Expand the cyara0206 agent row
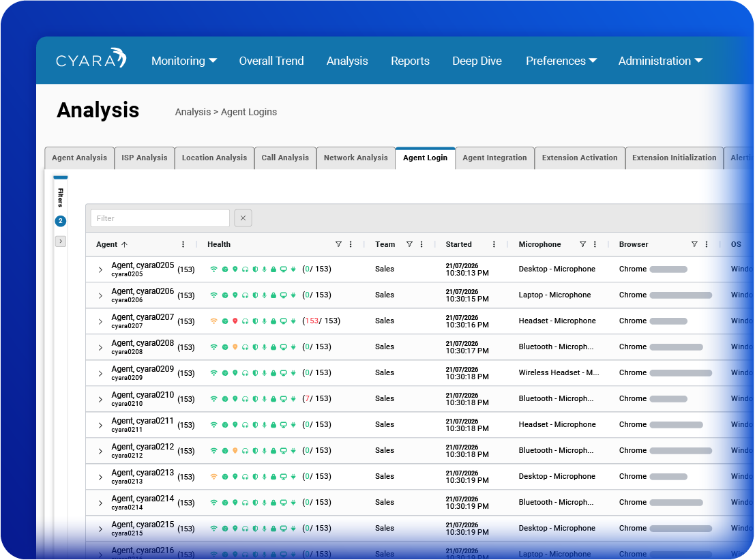 point(100,295)
